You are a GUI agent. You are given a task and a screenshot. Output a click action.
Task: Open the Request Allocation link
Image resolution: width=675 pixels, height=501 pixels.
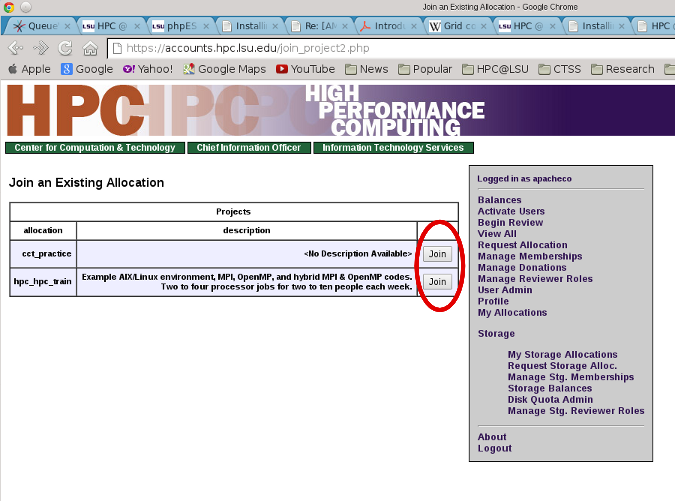(522, 244)
